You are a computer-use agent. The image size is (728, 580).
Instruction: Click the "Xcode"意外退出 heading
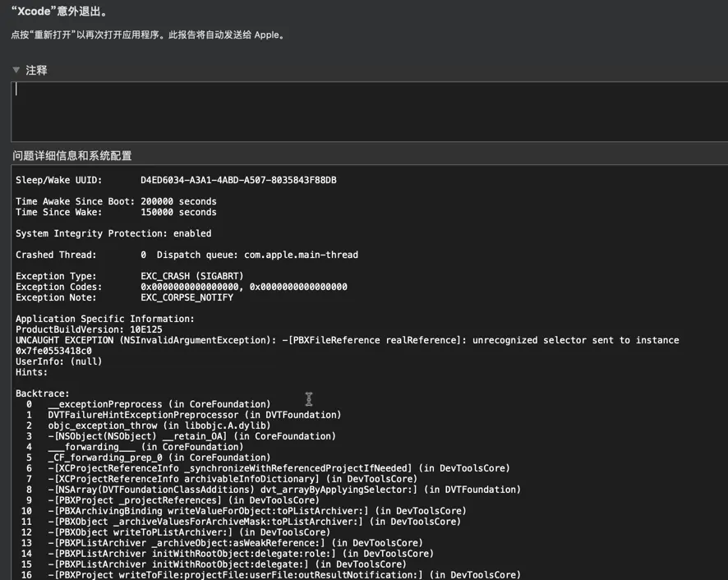[59, 12]
